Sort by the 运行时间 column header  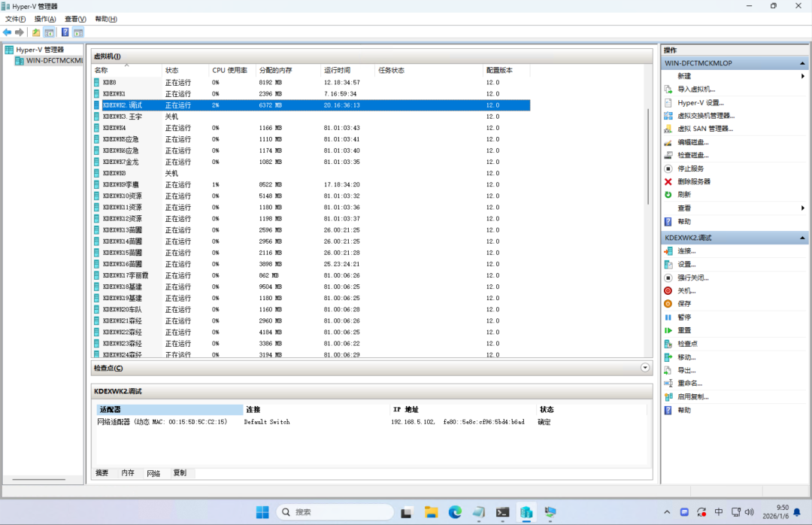click(348, 70)
